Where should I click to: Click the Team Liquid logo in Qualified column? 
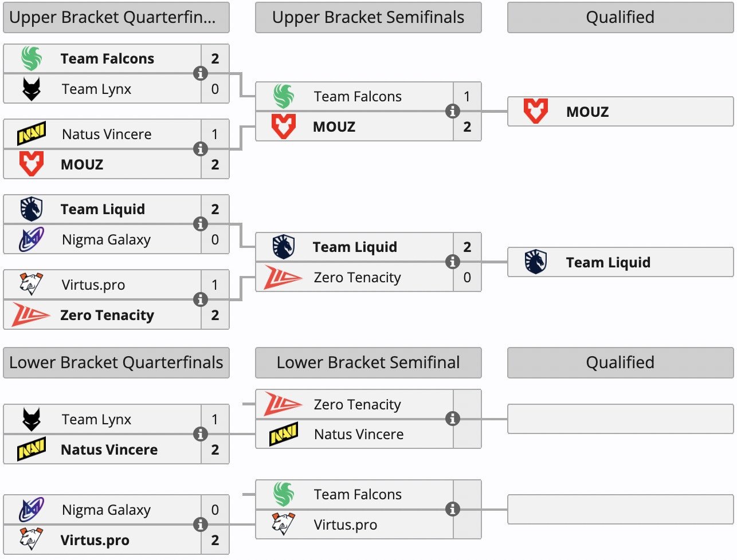coord(536,262)
